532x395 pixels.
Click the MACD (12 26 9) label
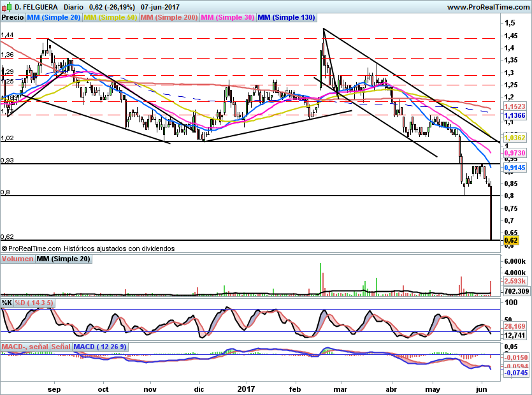coord(101,347)
